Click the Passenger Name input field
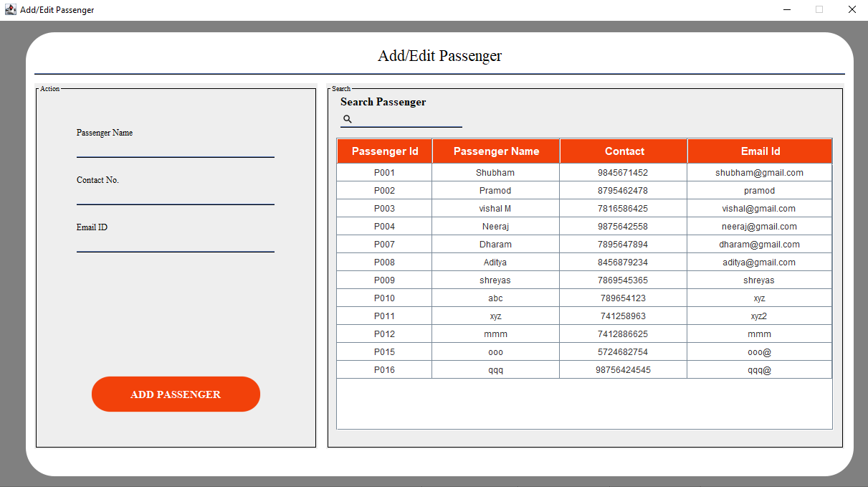The image size is (868, 487). [x=175, y=148]
